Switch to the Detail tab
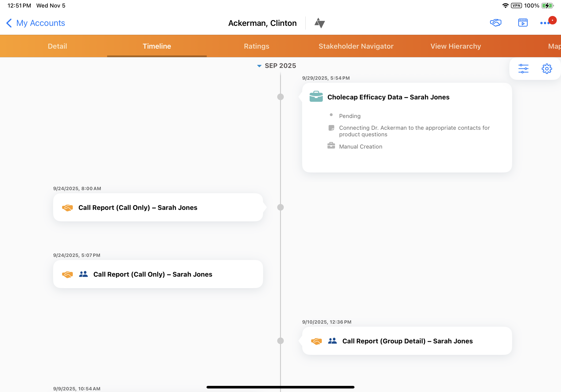Image resolution: width=561 pixels, height=392 pixels. tap(57, 46)
